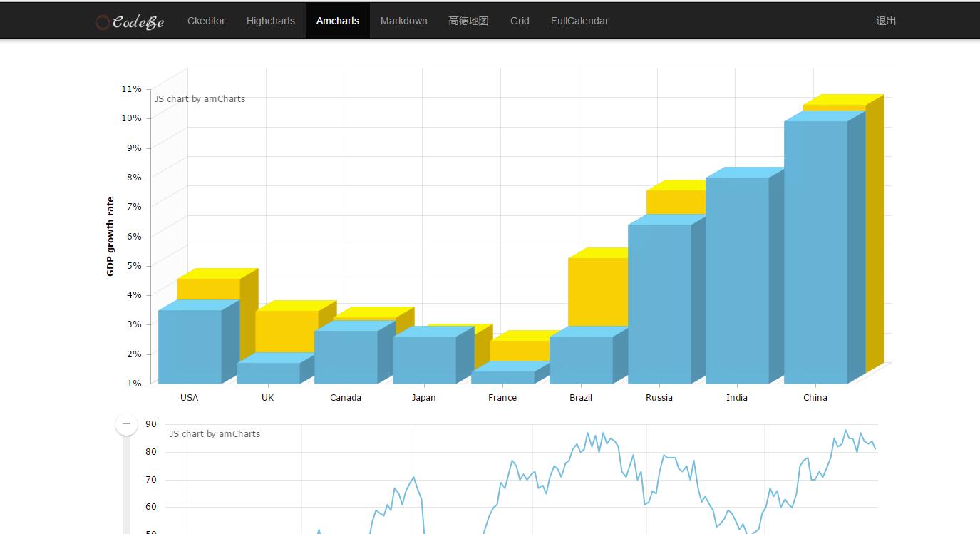The image size is (980, 534).
Task: Click the yellow Brazil bar
Action: [598, 292]
